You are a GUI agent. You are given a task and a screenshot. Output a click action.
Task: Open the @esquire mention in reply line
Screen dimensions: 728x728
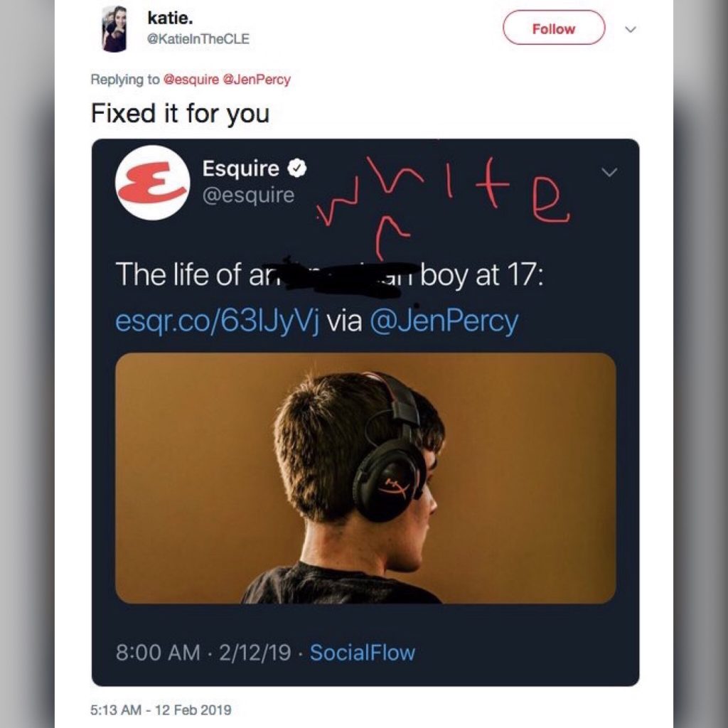click(191, 80)
